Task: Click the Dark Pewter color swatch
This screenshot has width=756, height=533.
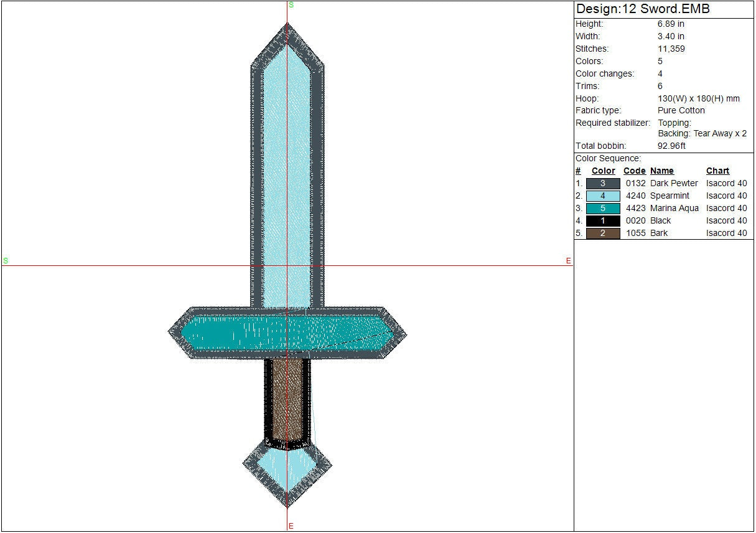Action: click(x=602, y=184)
